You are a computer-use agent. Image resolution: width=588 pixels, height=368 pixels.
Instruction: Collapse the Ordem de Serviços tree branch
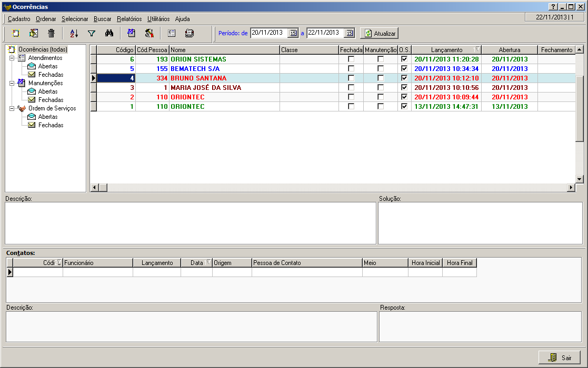[x=12, y=109]
